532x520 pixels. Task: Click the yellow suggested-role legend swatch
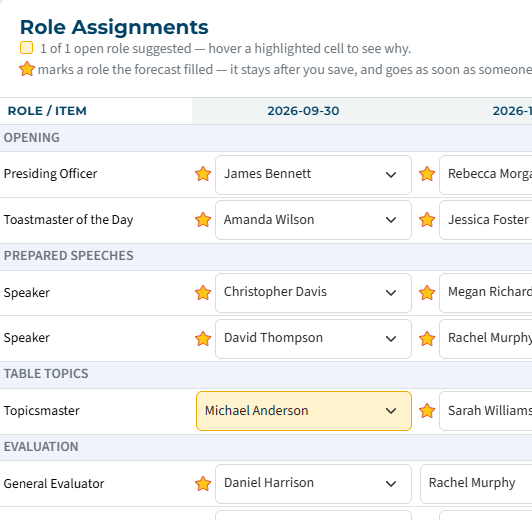point(26,48)
